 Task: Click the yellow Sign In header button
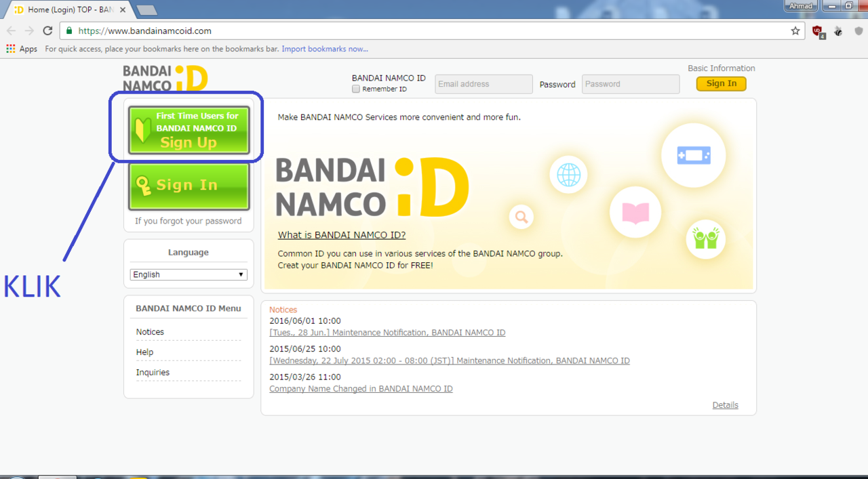click(x=721, y=83)
